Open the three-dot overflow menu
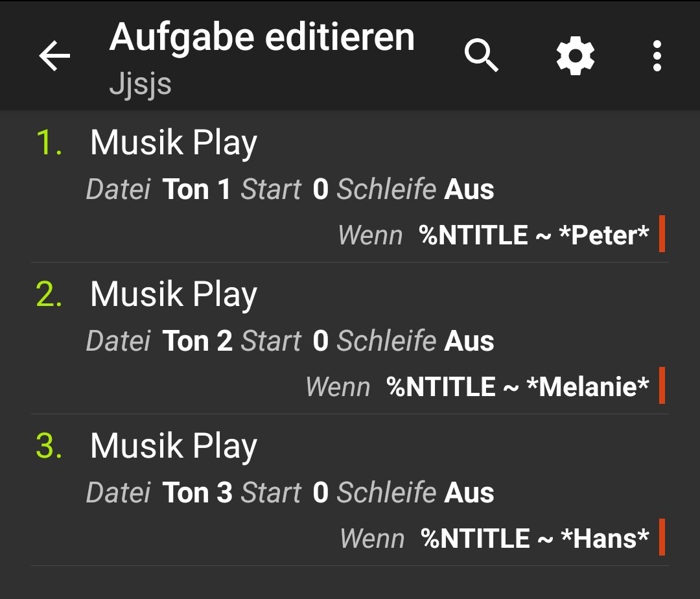Viewport: 700px width, 599px height. coord(657,56)
